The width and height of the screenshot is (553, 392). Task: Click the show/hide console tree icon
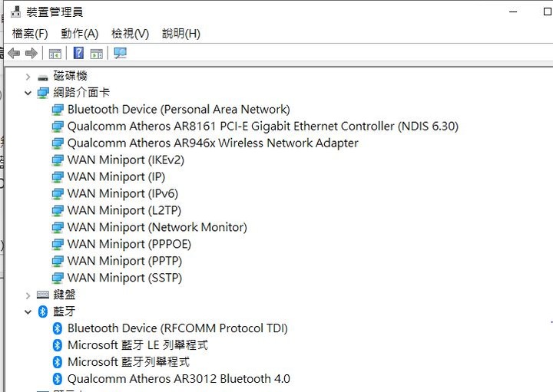coord(55,54)
